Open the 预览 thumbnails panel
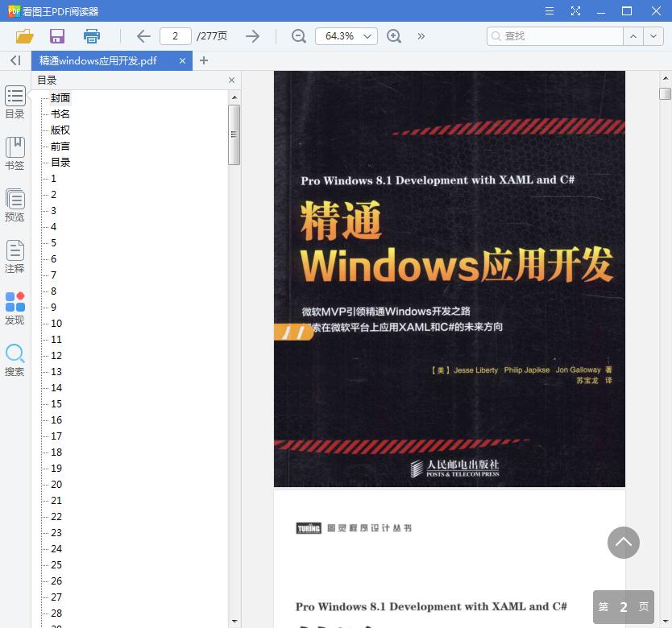Image resolution: width=672 pixels, height=628 pixels. coord(15,205)
